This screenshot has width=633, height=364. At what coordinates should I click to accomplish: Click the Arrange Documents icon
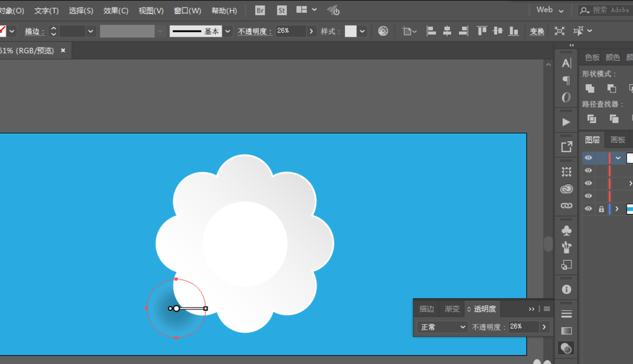(x=301, y=9)
